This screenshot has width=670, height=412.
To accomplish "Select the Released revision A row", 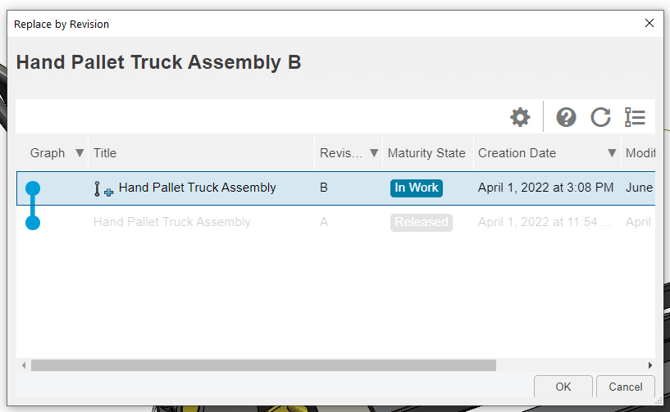I will (335, 222).
